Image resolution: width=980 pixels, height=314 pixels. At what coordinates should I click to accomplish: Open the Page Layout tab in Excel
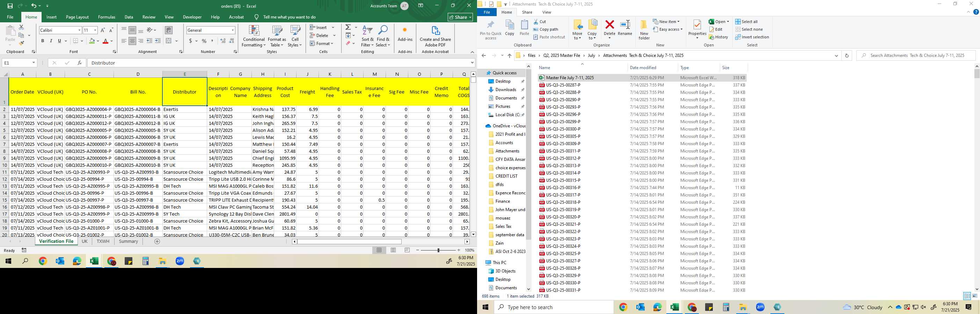tap(77, 17)
